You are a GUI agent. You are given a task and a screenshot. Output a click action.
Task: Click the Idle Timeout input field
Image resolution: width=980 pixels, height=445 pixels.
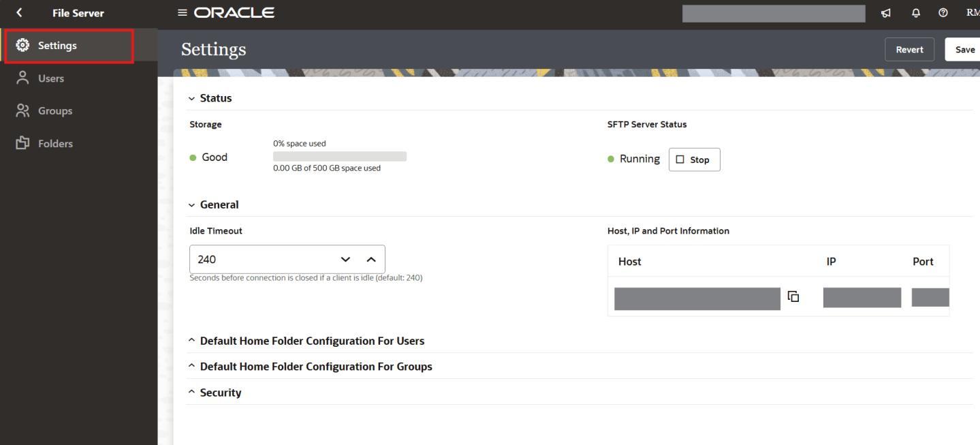pos(262,260)
